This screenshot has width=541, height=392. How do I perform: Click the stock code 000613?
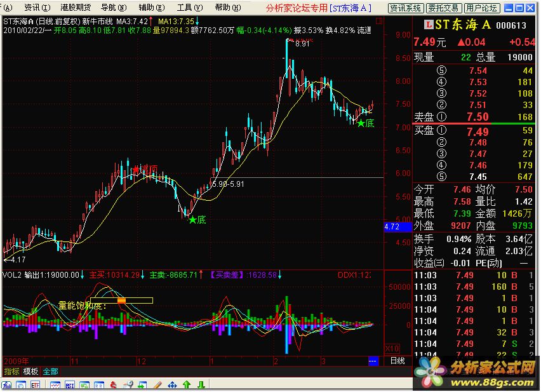pos(511,25)
